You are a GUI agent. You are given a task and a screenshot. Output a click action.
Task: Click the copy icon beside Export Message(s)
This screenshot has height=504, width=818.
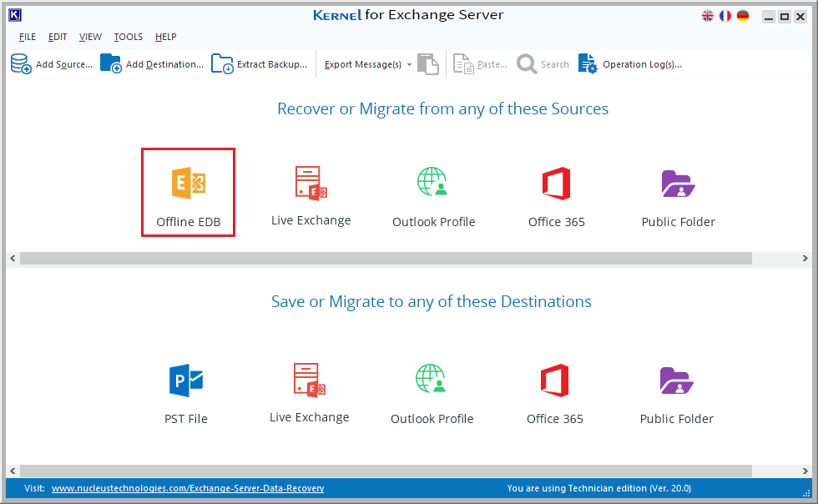click(x=428, y=64)
